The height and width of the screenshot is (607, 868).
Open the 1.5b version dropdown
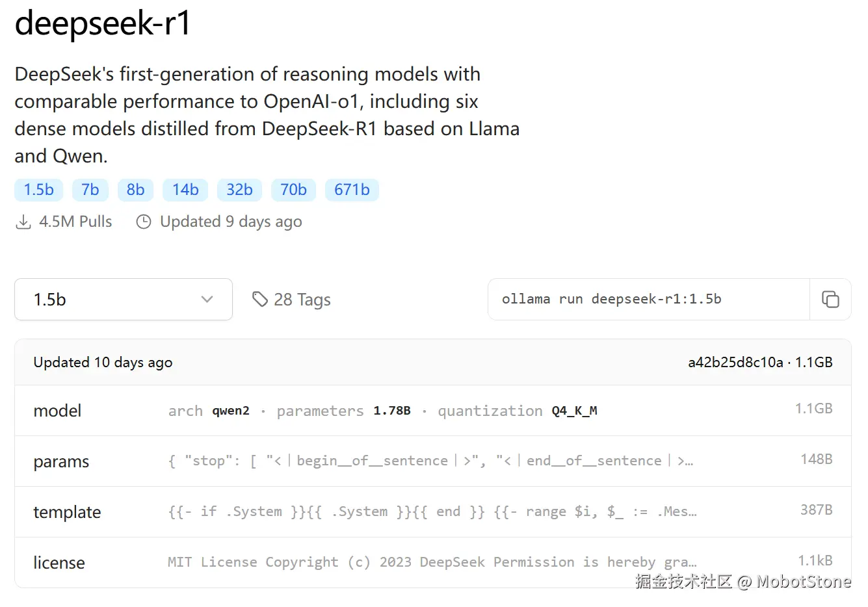(x=124, y=300)
